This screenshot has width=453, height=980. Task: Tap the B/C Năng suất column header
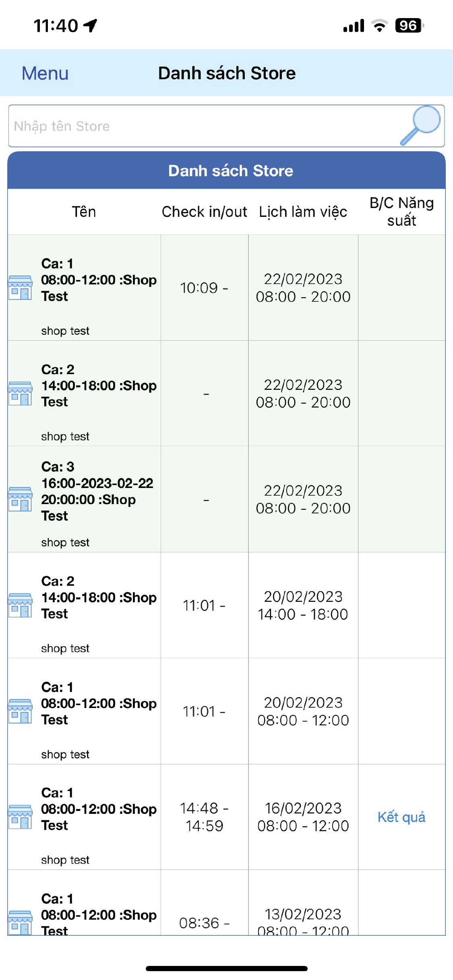(401, 212)
